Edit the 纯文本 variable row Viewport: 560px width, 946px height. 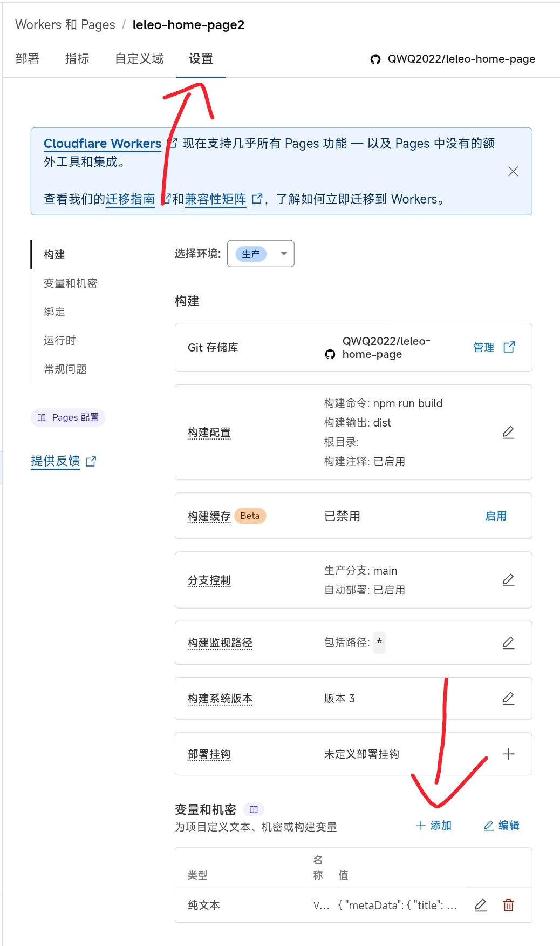point(480,906)
